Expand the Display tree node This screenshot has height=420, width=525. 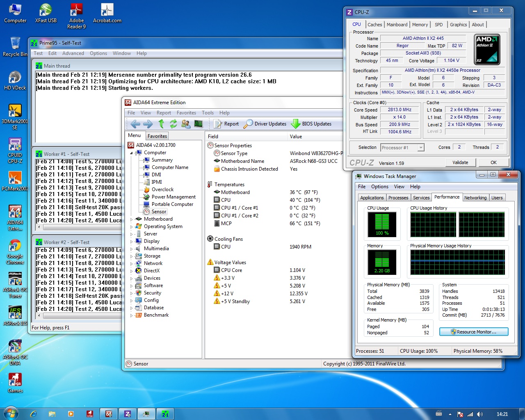(x=132, y=241)
